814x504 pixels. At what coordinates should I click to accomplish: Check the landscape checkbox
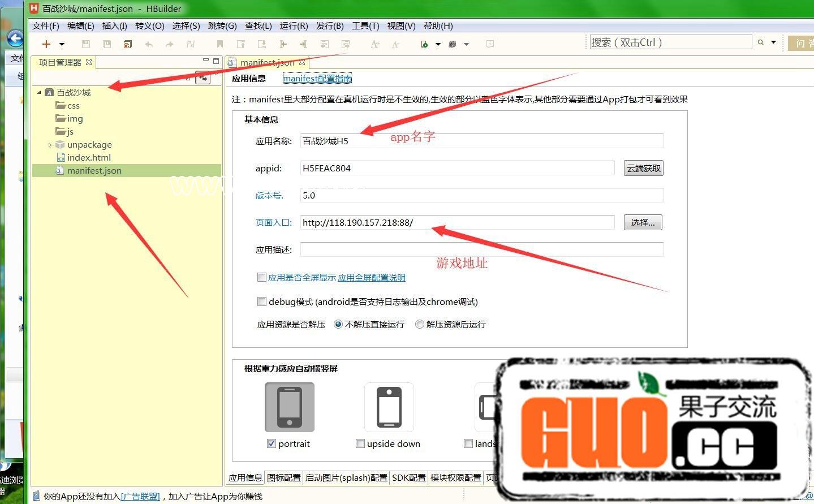pos(468,443)
